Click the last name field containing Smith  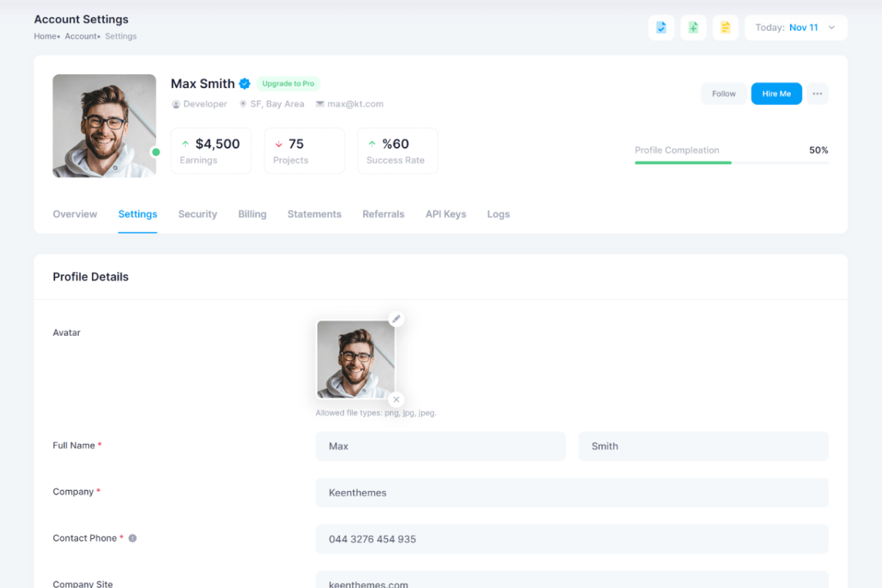tap(703, 446)
